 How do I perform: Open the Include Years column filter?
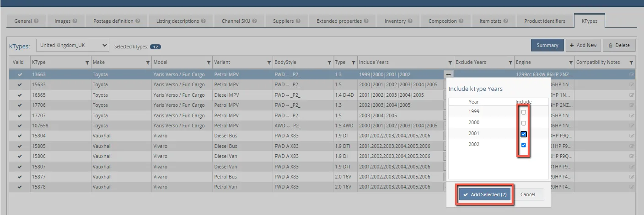tap(450, 63)
